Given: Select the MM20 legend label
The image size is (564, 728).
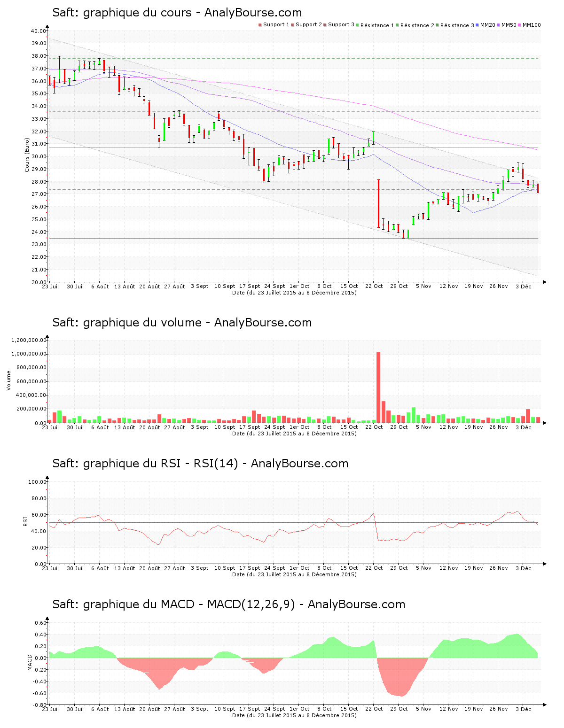Looking at the screenshot, I should 488,25.
